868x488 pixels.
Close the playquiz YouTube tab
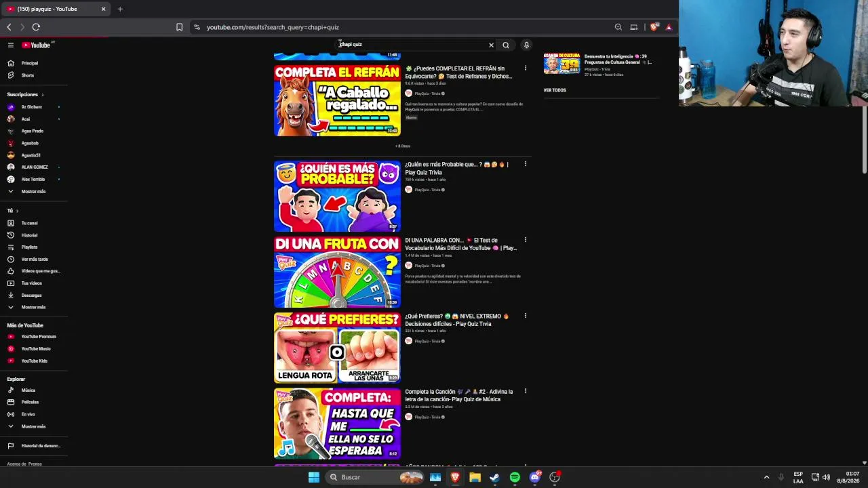tap(103, 9)
